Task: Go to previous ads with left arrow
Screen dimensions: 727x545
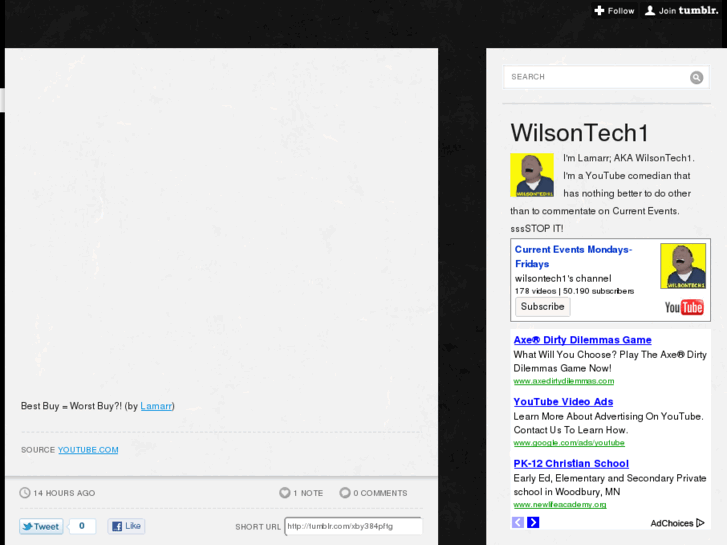Action: click(518, 523)
